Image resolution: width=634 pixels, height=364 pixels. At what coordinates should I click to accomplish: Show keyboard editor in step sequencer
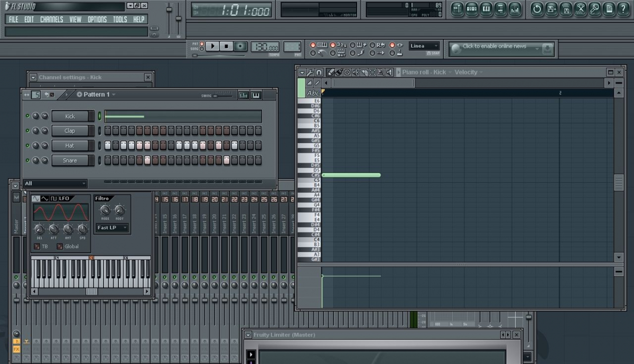coord(256,95)
